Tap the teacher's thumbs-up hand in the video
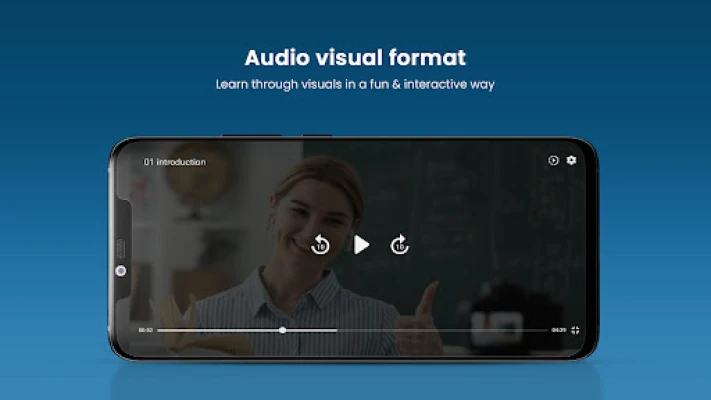Image resolution: width=711 pixels, height=400 pixels. click(x=427, y=305)
